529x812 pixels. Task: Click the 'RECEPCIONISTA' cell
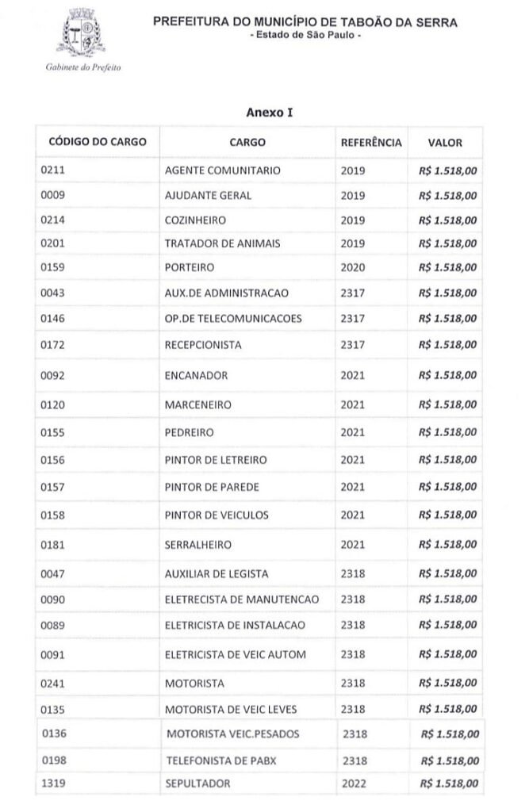[x=203, y=346]
